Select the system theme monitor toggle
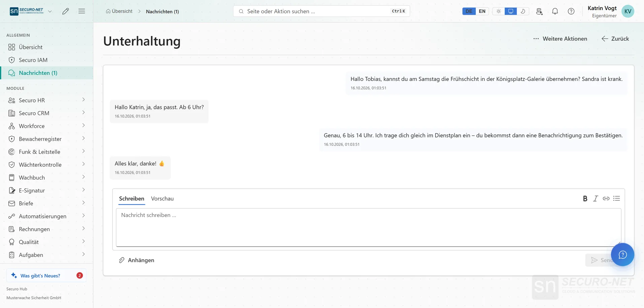644x308 pixels. coord(511,11)
